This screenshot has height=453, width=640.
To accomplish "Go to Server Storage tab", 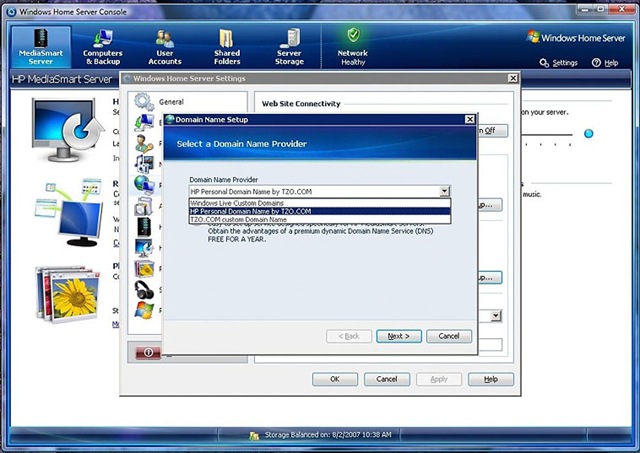I will point(289,47).
